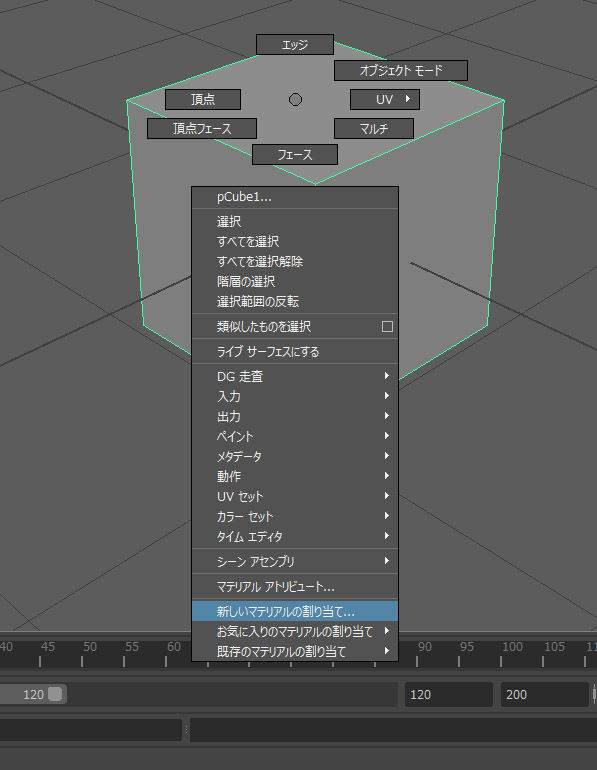Open the 類似したものを選択 option box

tap(387, 327)
